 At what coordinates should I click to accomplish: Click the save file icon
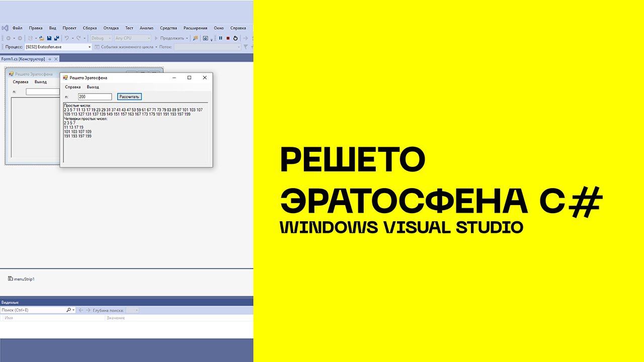[49, 38]
